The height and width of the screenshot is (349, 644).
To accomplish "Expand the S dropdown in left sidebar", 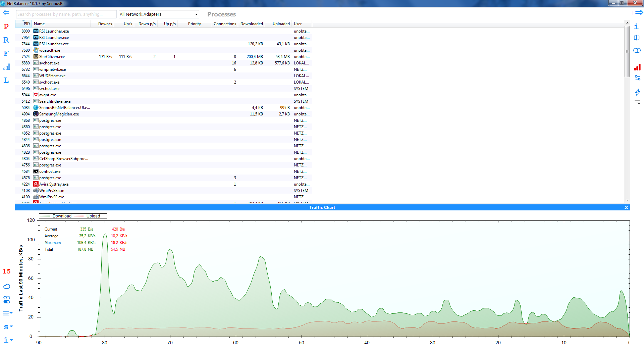I will click(x=7, y=327).
